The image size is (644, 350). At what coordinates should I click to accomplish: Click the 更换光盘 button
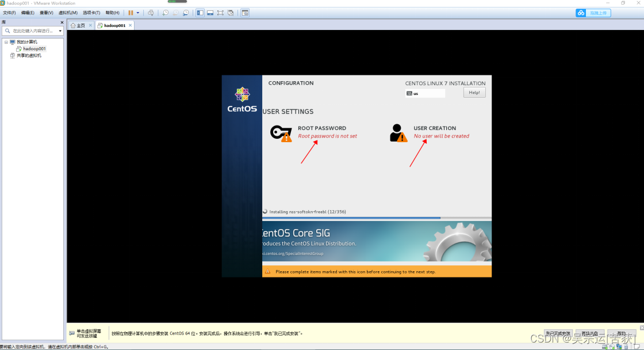[590, 333]
